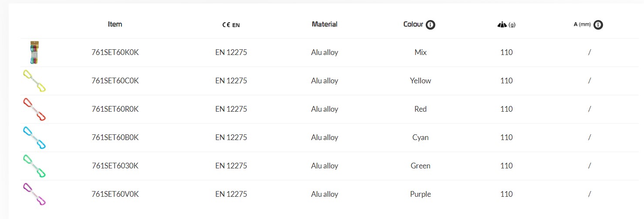Screen dimensions: 644x219
Task: Click the Item column header
Action: [x=115, y=24]
